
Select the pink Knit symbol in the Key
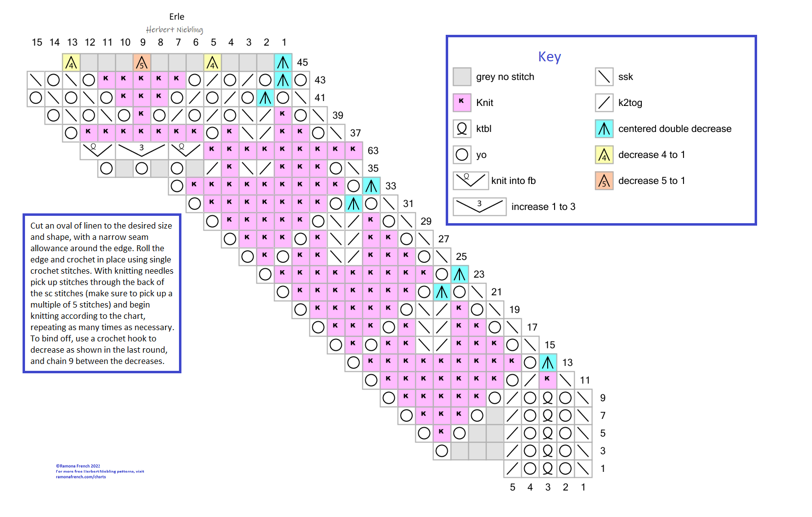point(462,103)
